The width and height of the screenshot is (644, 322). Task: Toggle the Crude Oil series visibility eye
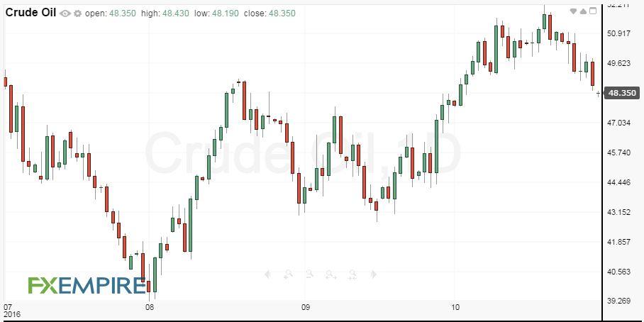[65, 13]
